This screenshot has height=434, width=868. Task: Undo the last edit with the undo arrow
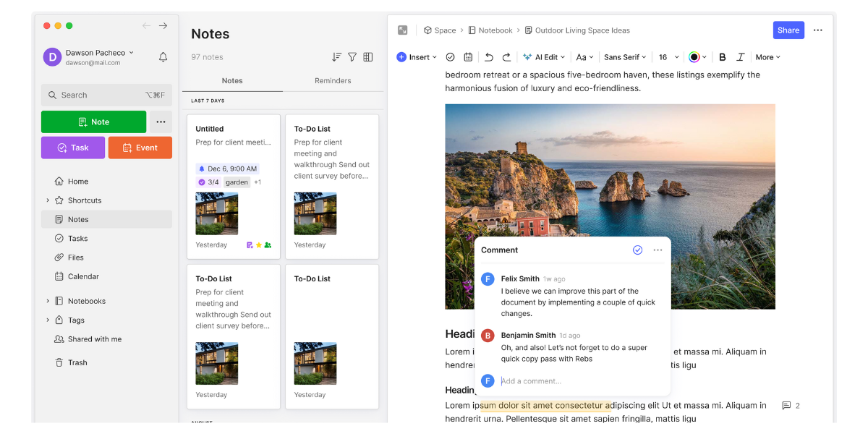tap(490, 56)
